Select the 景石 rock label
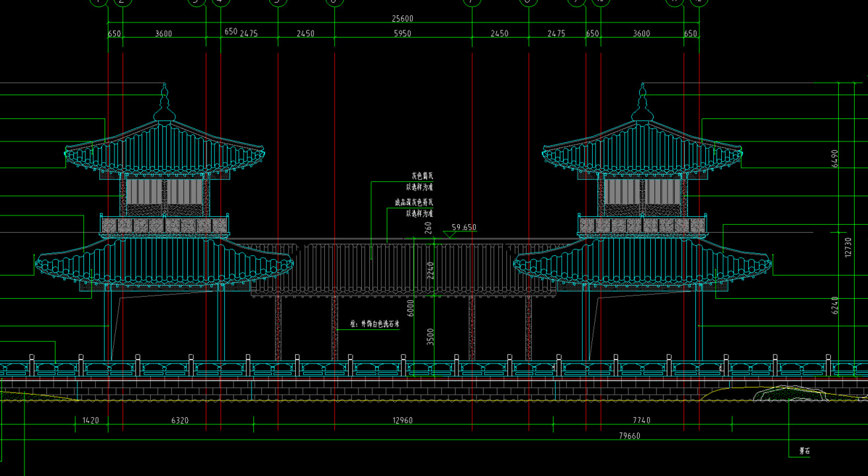Image resolution: width=868 pixels, height=476 pixels. click(805, 452)
